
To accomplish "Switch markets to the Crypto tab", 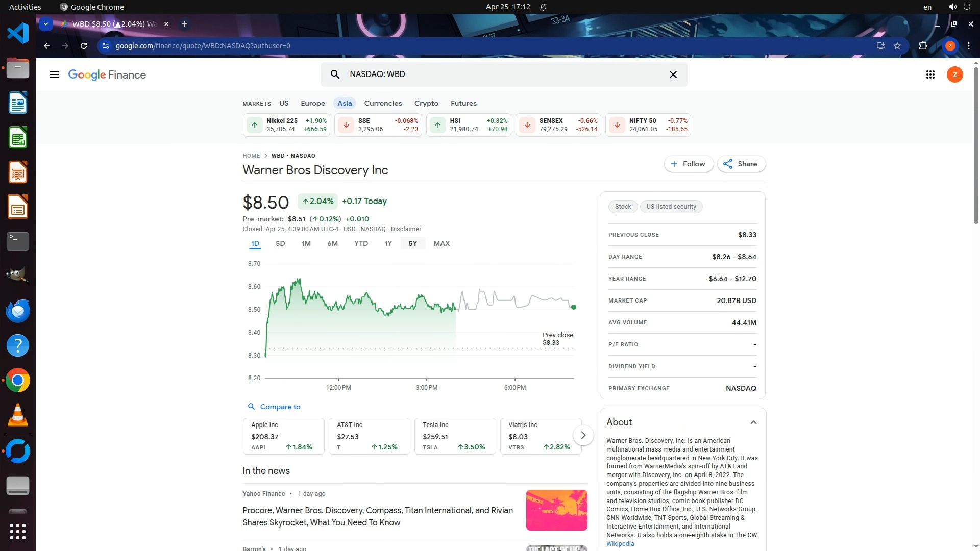I will pyautogui.click(x=426, y=103).
